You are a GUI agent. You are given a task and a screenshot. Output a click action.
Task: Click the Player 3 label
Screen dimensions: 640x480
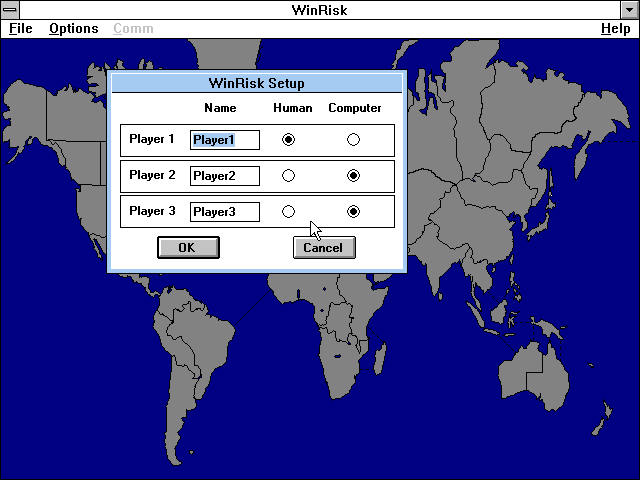click(152, 211)
